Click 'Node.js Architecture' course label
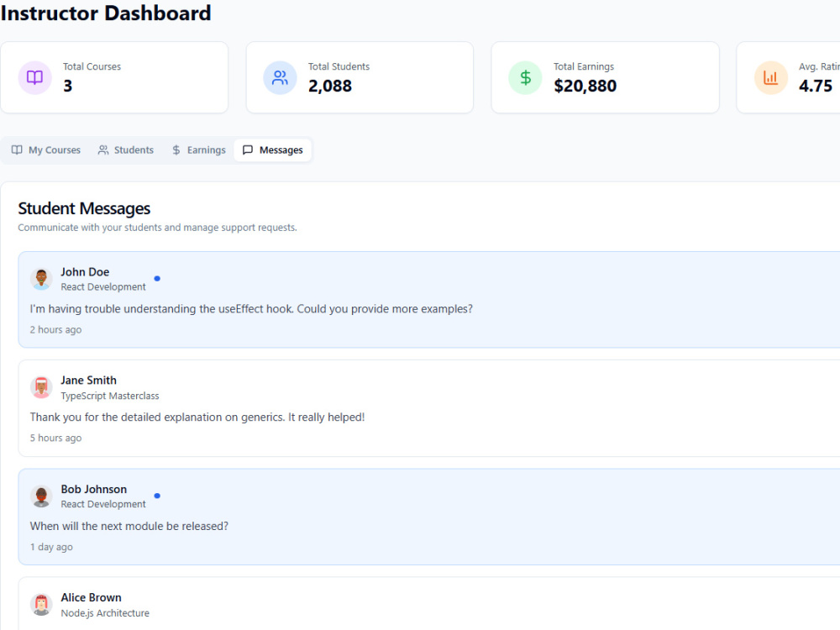This screenshot has width=840, height=630. click(x=105, y=613)
